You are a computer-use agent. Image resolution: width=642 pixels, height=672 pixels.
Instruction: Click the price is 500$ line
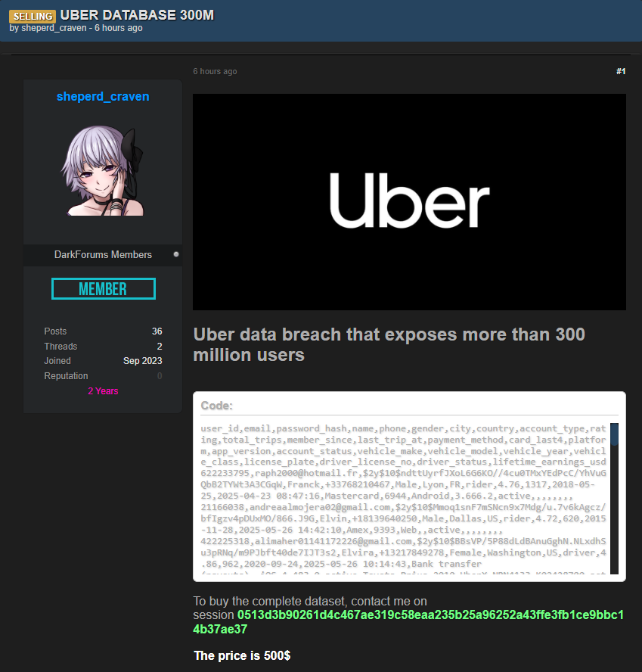pos(243,655)
